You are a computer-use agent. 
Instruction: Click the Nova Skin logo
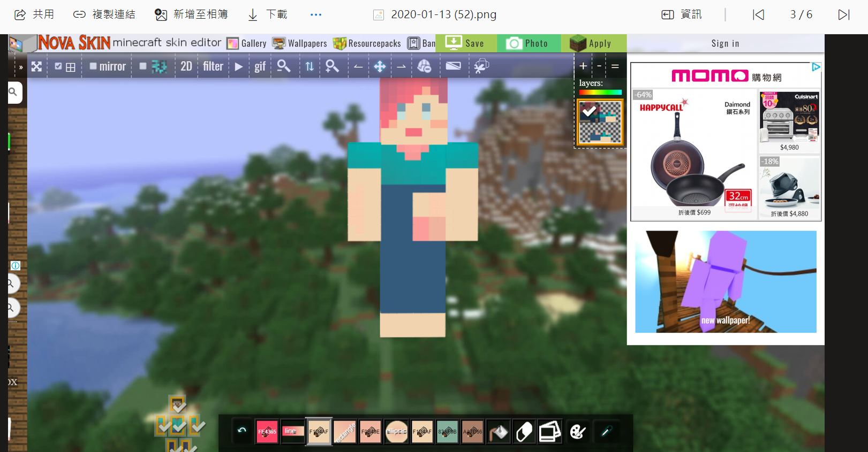(x=74, y=43)
